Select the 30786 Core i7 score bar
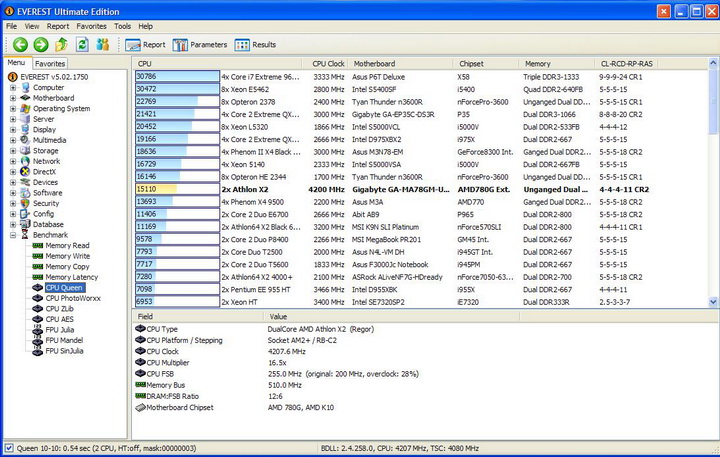The height and width of the screenshot is (457, 720). tap(177, 77)
